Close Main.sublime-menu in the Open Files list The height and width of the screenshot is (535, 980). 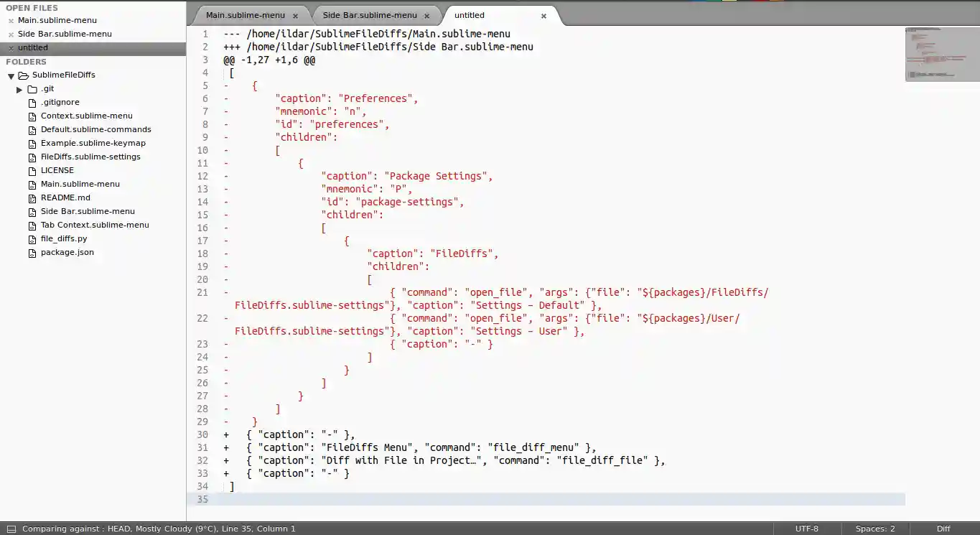11,21
